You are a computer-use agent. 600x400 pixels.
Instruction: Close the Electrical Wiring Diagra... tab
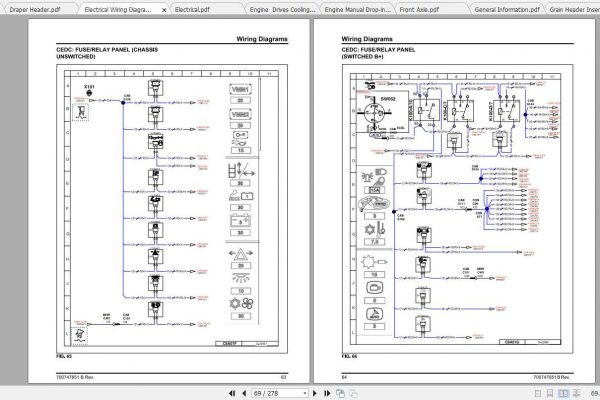pyautogui.click(x=164, y=10)
